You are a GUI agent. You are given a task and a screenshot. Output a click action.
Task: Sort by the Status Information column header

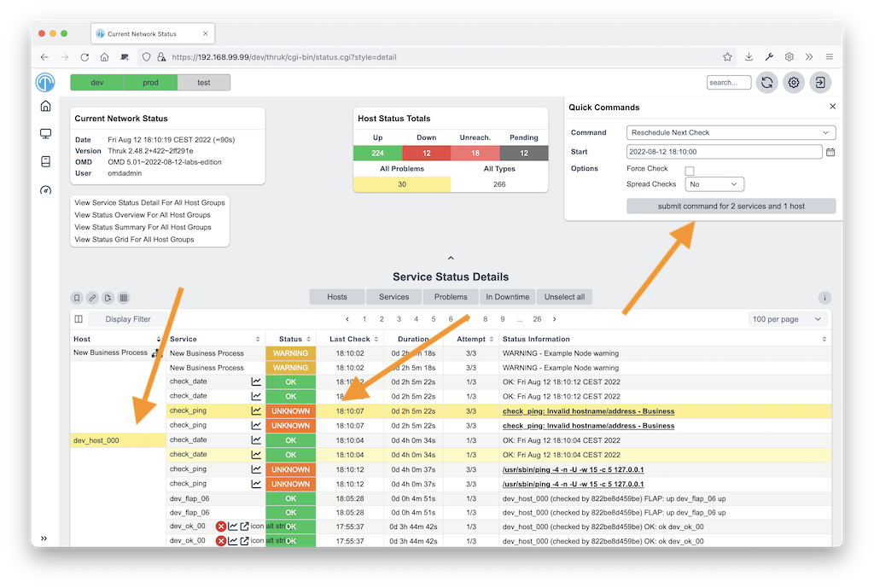pos(664,339)
